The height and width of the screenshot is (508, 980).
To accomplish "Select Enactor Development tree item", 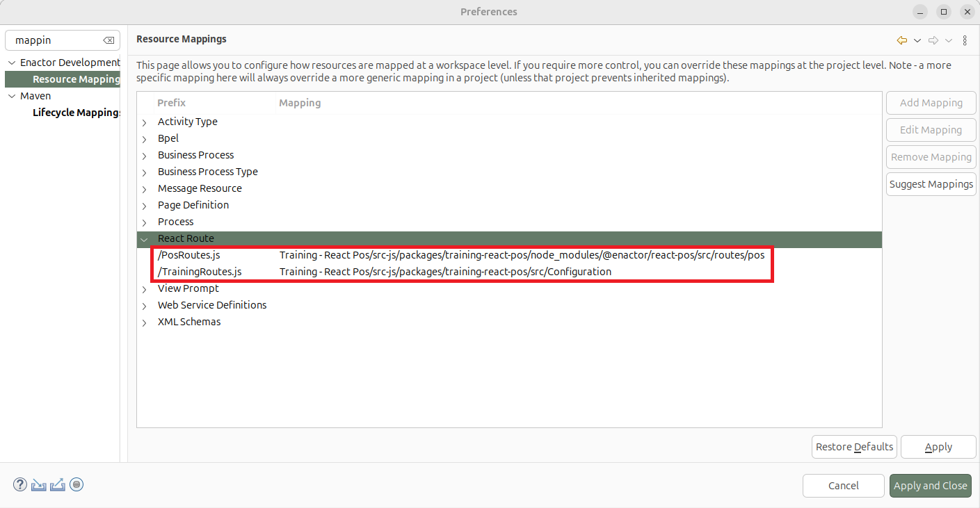I will [70, 63].
